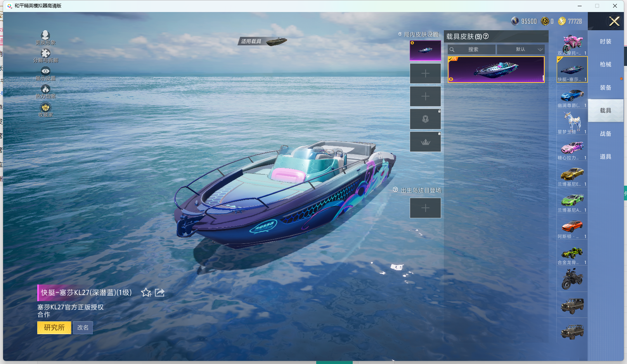This screenshot has height=364, width=627.
Task: Click the share arrow icon beside boat name
Action: tap(159, 293)
